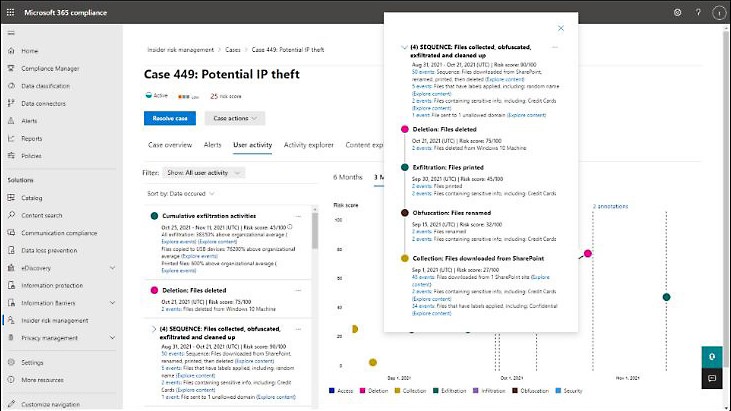Open the help question mark icon
This screenshot has width=731, height=411.
[698, 13]
